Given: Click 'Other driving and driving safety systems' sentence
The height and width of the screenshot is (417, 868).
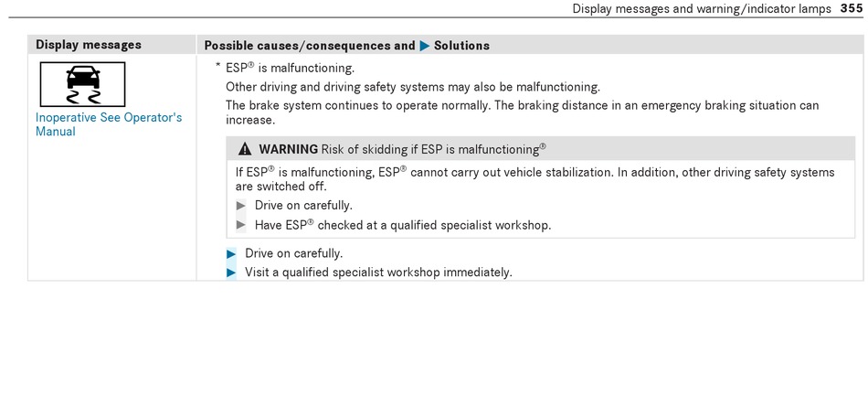Looking at the screenshot, I should [x=412, y=87].
